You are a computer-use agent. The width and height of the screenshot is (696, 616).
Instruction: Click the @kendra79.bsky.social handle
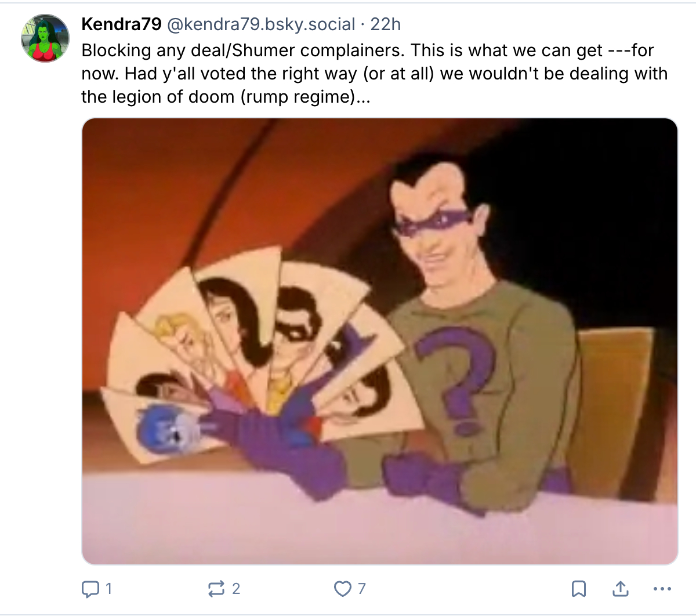click(x=261, y=24)
